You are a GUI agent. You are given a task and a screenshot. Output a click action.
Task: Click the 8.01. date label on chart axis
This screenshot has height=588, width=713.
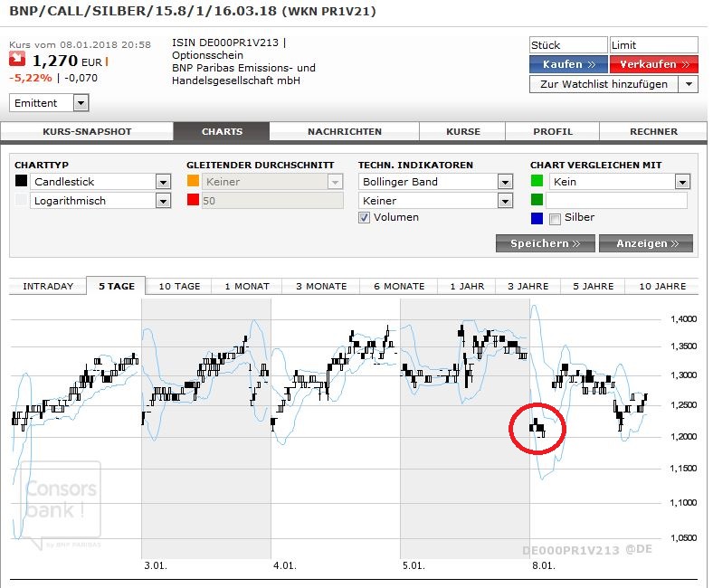pyautogui.click(x=544, y=565)
